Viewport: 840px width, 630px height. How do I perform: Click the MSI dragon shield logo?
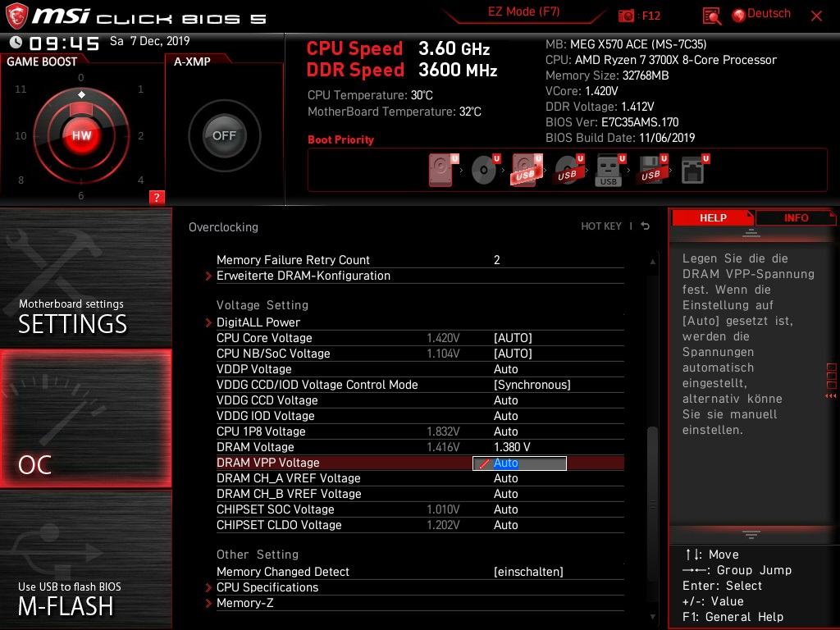16,16
